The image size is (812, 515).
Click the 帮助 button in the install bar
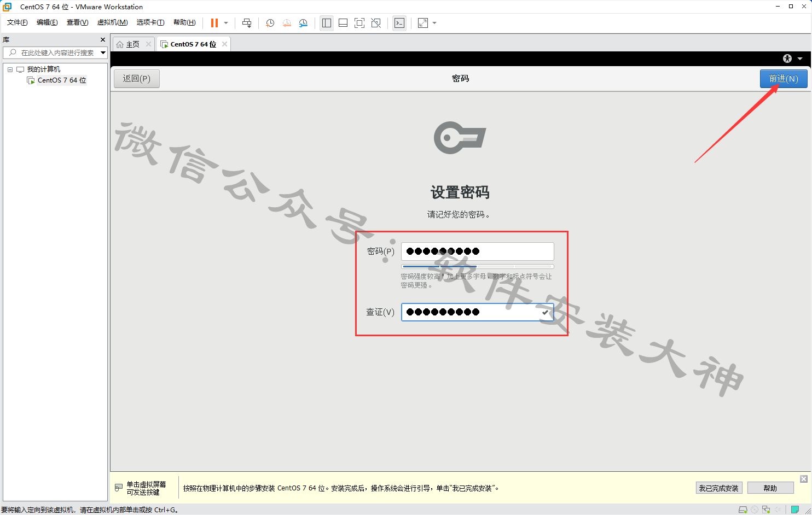click(770, 488)
